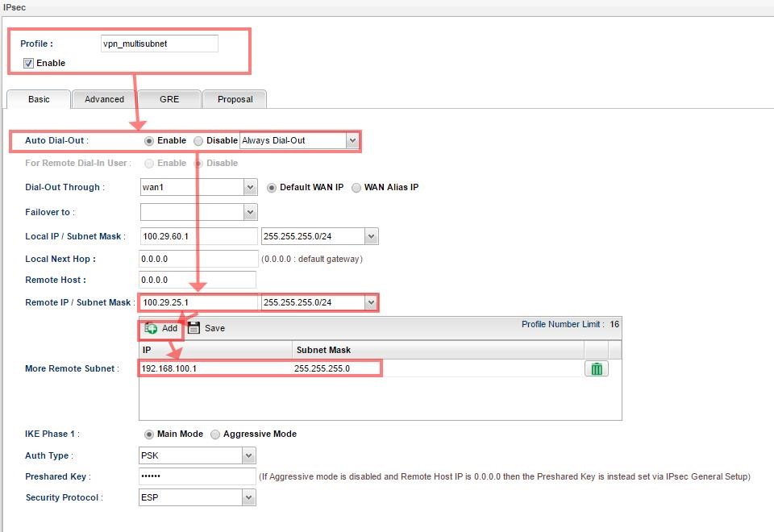Switch to the Advanced tab
Viewport: 774px width, 532px height.
click(104, 99)
